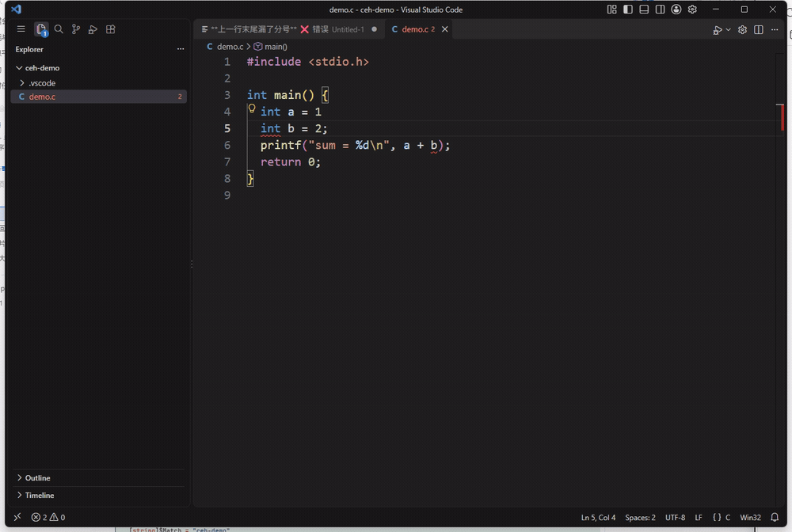Select the Explorer files icon
792x532 pixels.
(x=41, y=29)
